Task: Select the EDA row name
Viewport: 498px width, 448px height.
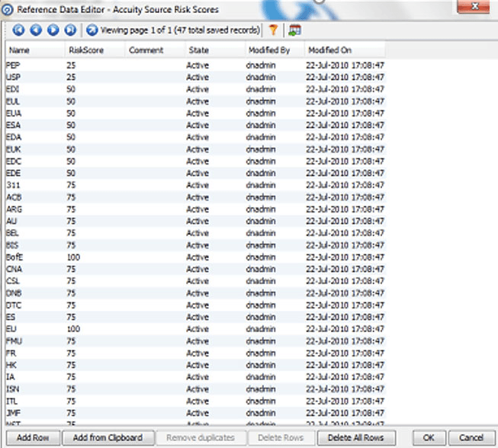Action: [x=14, y=137]
